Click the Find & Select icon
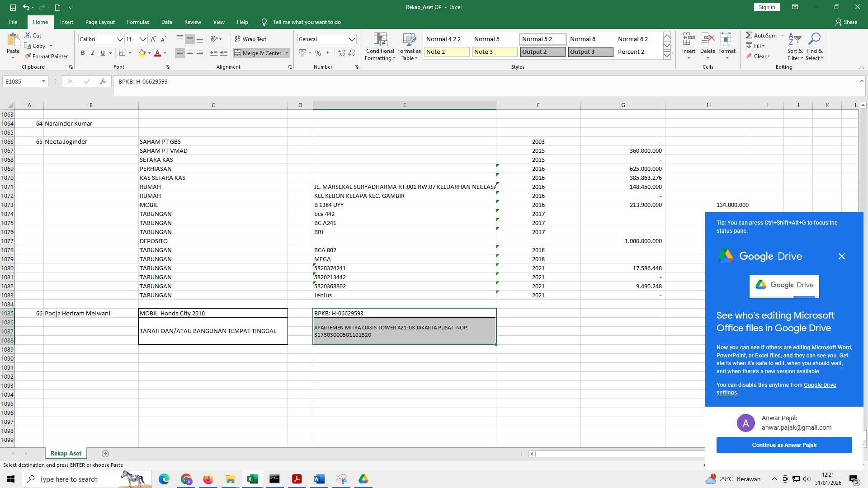This screenshot has height=488, width=868. click(815, 47)
